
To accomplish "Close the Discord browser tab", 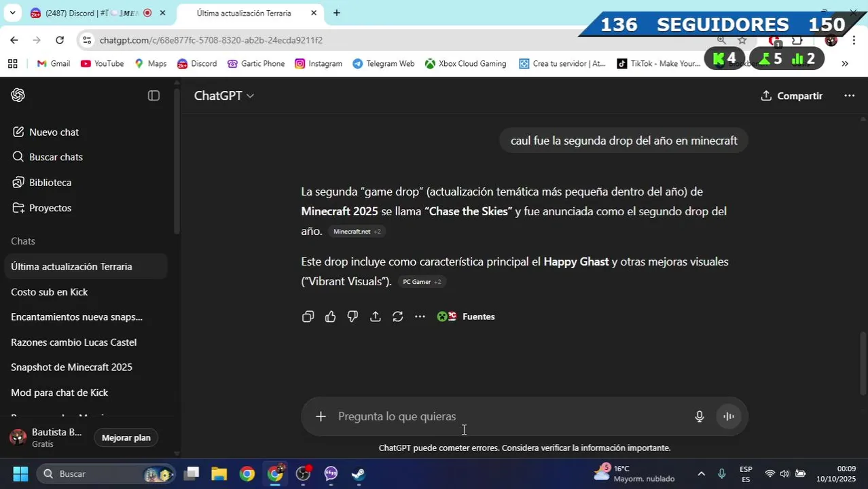I will point(162,13).
